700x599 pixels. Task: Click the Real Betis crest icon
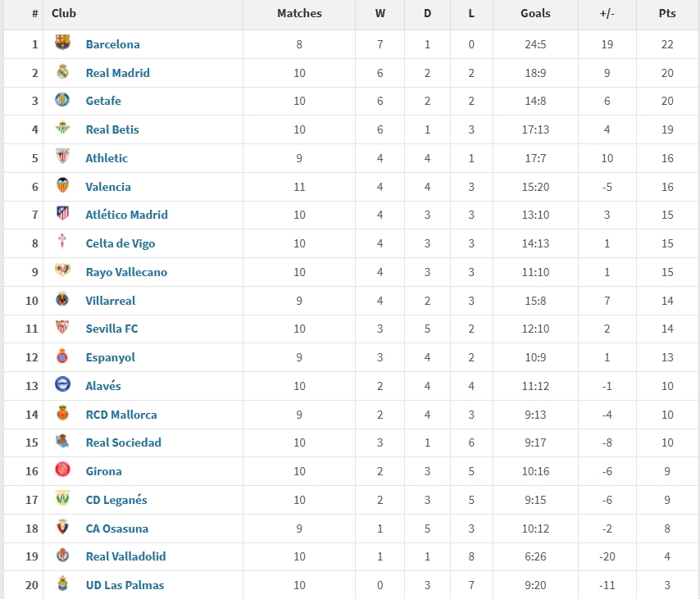click(62, 129)
